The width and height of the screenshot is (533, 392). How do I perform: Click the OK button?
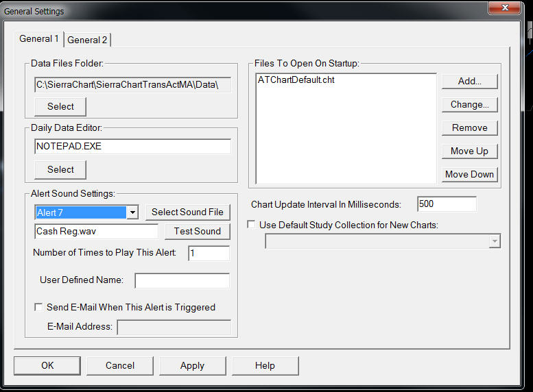coord(47,366)
